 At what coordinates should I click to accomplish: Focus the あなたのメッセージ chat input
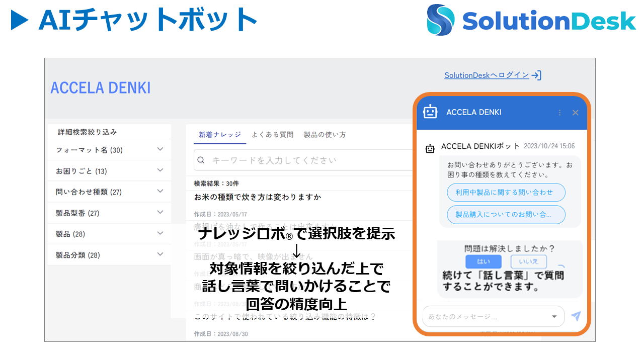pyautogui.click(x=493, y=317)
